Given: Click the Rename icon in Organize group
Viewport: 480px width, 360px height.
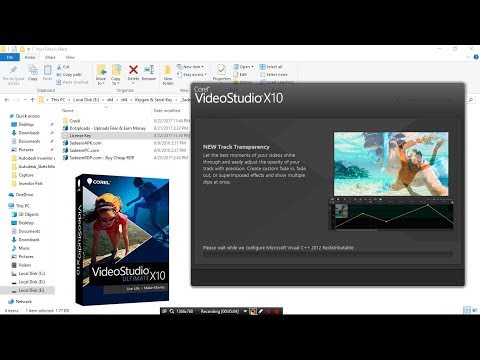Looking at the screenshot, I should tap(149, 70).
